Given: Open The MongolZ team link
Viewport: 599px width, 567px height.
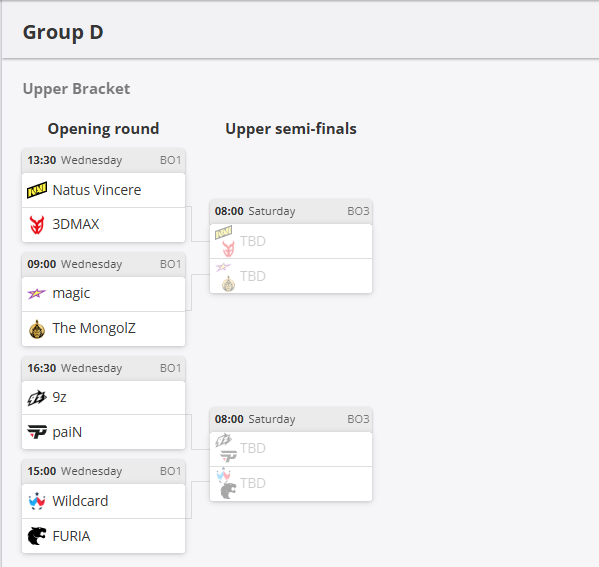Looking at the screenshot, I should click(94, 328).
